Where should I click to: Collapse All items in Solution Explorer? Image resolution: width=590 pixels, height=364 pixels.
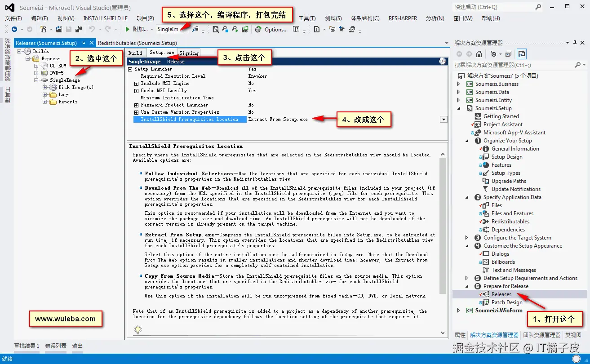508,54
